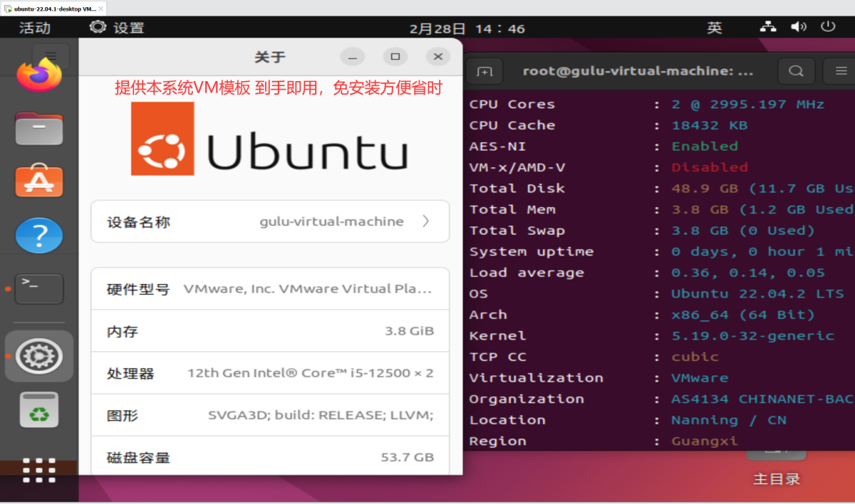Click the AES-NI Enabled value
The height and width of the screenshot is (504, 855).
[x=705, y=146]
